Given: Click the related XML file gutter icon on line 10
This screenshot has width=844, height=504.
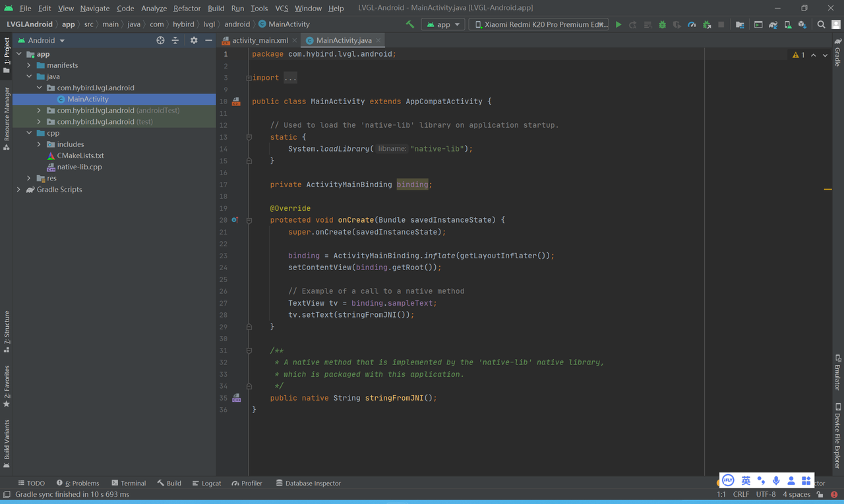Looking at the screenshot, I should click(x=236, y=101).
